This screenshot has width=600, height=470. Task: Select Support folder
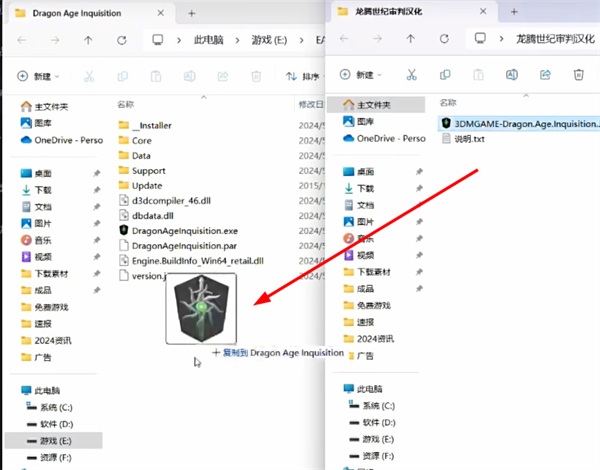(x=142, y=171)
